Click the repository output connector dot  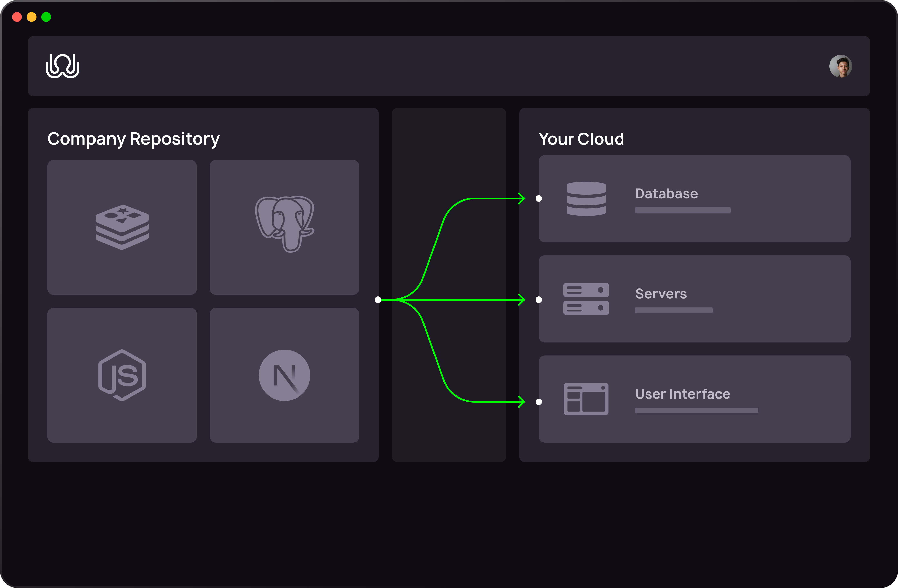pyautogui.click(x=378, y=300)
